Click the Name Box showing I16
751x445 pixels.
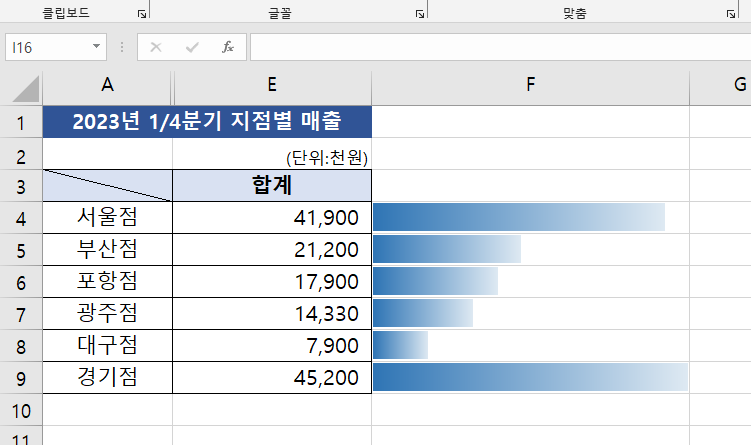click(x=47, y=47)
